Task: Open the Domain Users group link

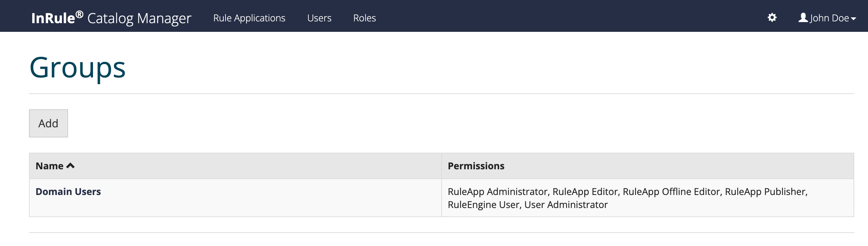Action: pos(68,191)
